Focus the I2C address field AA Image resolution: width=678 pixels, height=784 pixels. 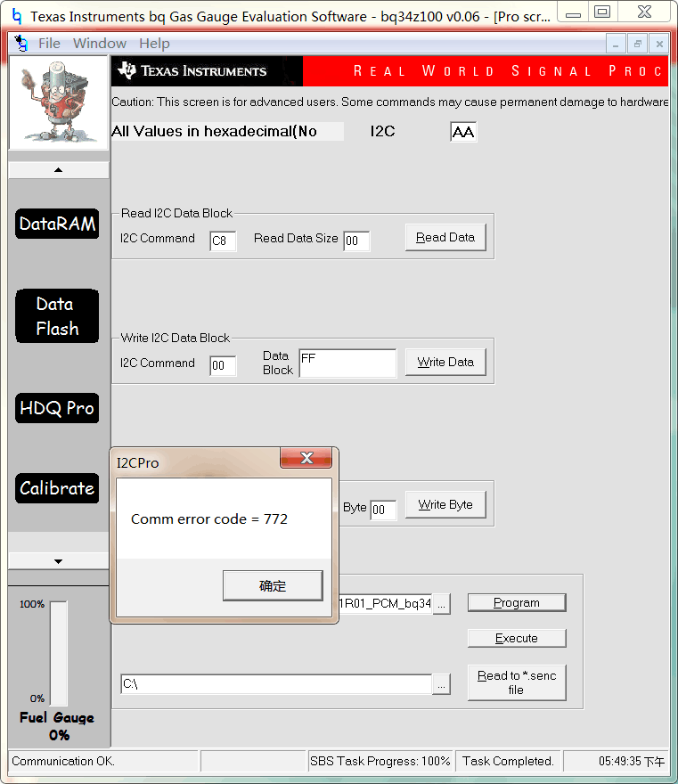point(463,132)
